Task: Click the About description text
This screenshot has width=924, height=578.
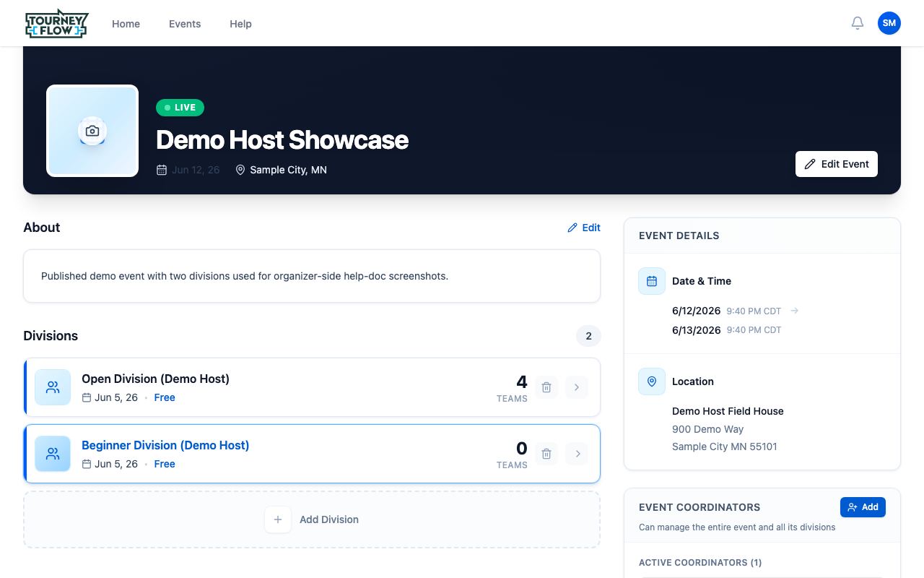Action: click(245, 276)
